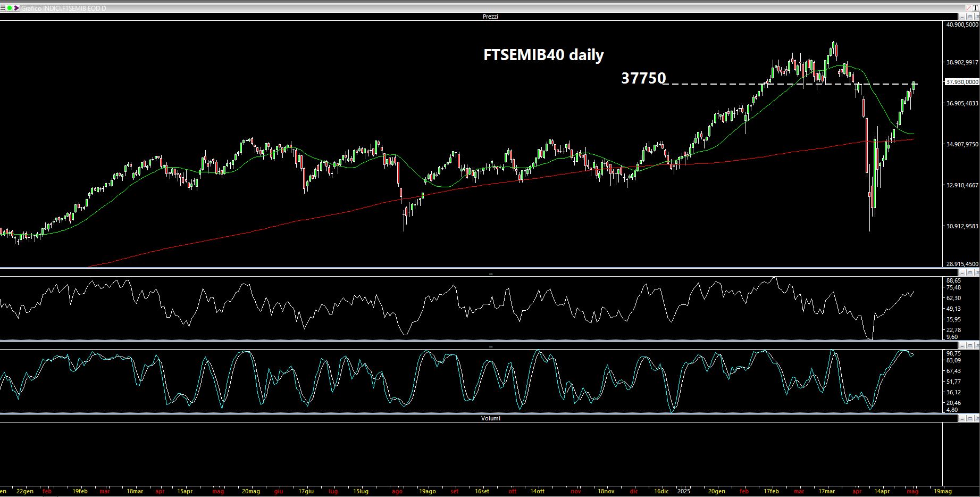The image size is (980, 497).
Task: Maximize the Volumi panel
Action: (x=970, y=418)
